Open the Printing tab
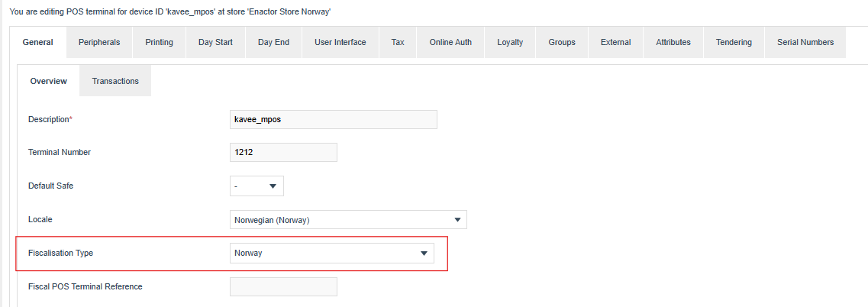 [x=159, y=42]
